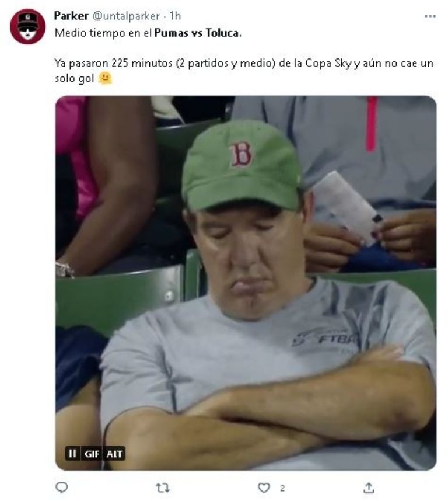Select the bold Pumas vs Toluca text

(196, 33)
